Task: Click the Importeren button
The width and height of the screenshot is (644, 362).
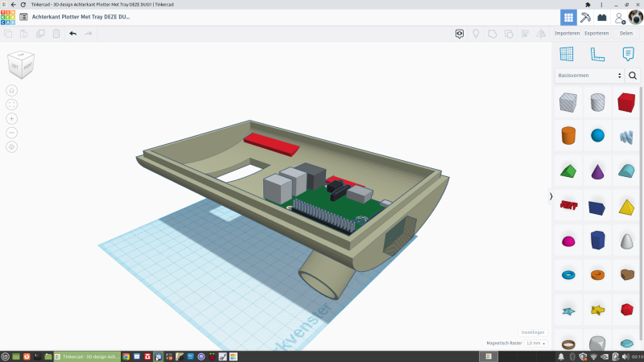Action: pyautogui.click(x=567, y=34)
